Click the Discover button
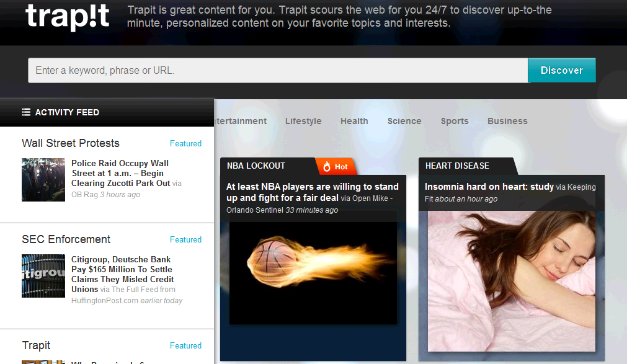The width and height of the screenshot is (627, 364). click(x=562, y=71)
